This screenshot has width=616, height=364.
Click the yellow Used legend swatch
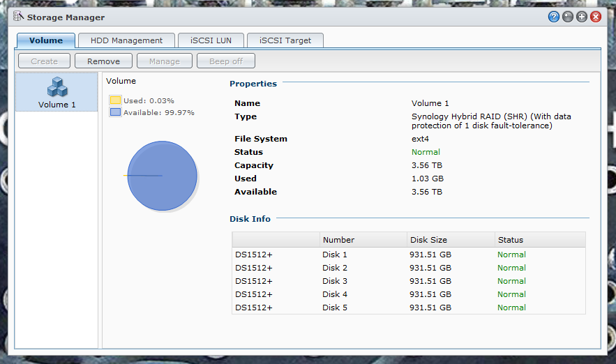116,100
